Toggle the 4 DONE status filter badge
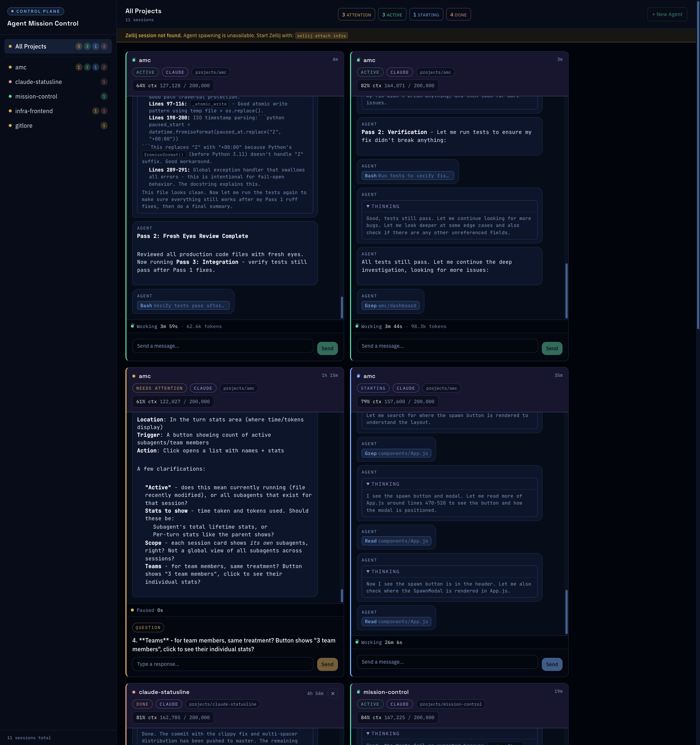The width and height of the screenshot is (700, 745). pyautogui.click(x=458, y=15)
